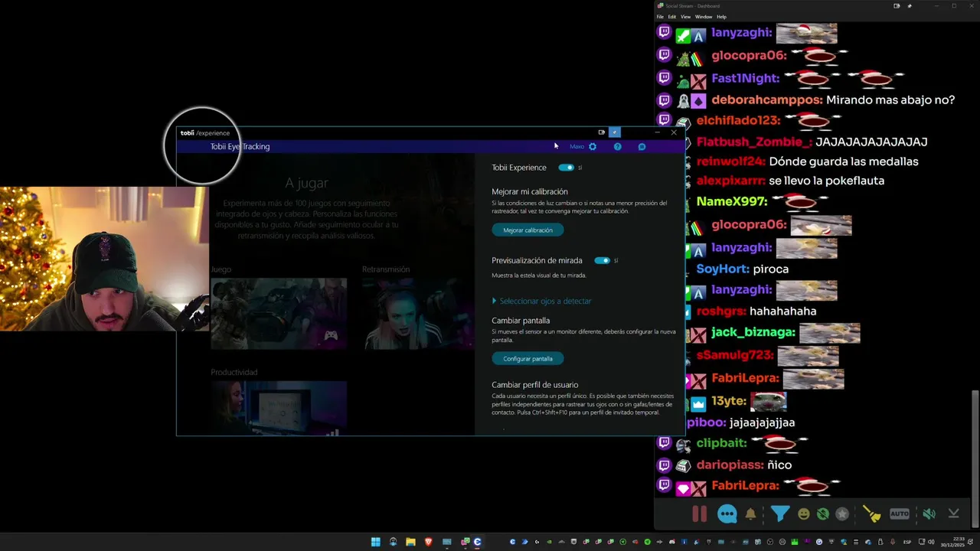Image resolution: width=980 pixels, height=551 pixels.
Task: Click username NameX997 in chat
Action: point(732,202)
